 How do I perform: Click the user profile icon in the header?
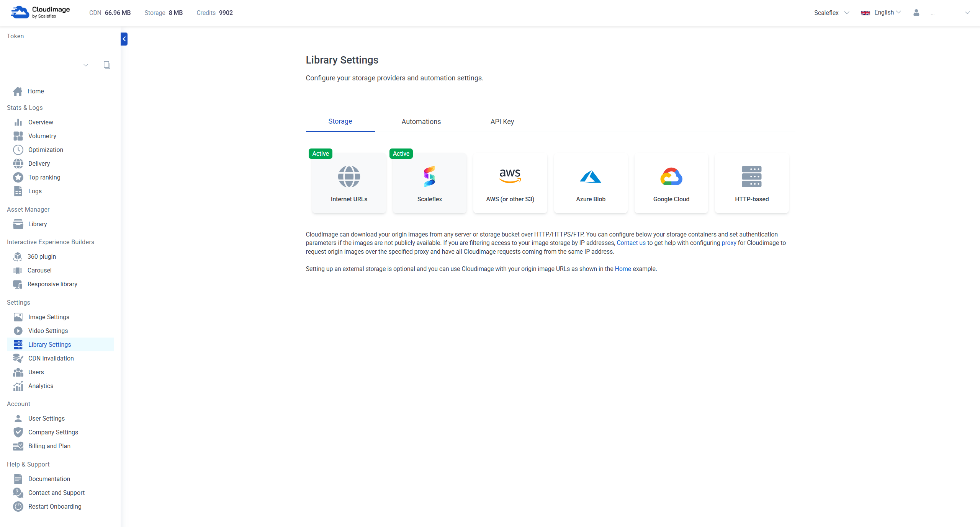916,13
